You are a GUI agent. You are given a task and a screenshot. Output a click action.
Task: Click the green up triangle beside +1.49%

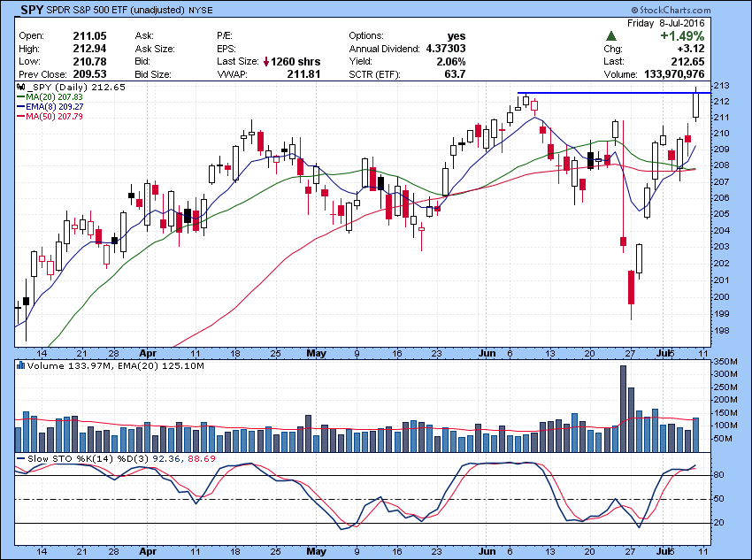click(611, 36)
